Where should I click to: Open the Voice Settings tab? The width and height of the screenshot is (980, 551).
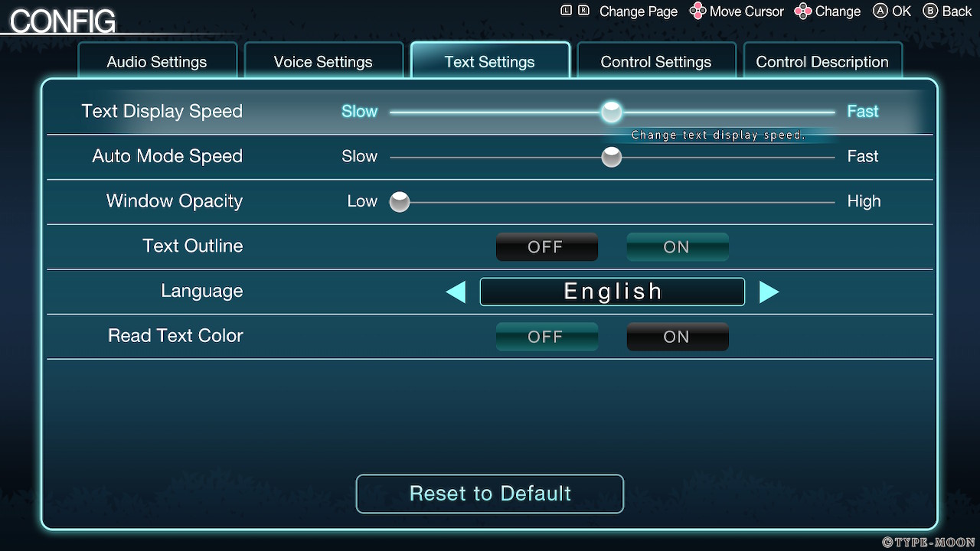click(323, 62)
